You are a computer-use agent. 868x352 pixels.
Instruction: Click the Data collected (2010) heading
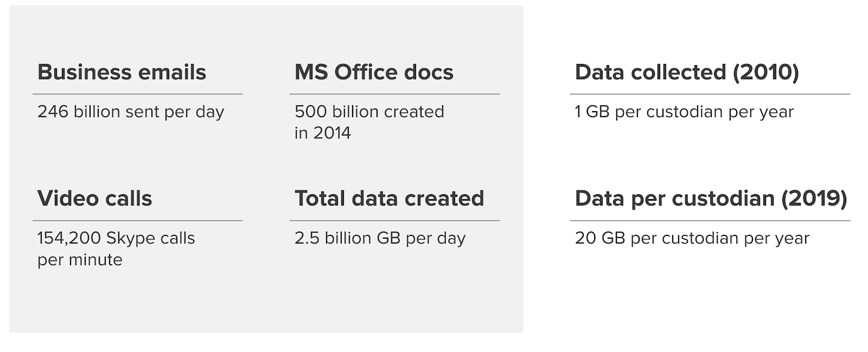[687, 72]
